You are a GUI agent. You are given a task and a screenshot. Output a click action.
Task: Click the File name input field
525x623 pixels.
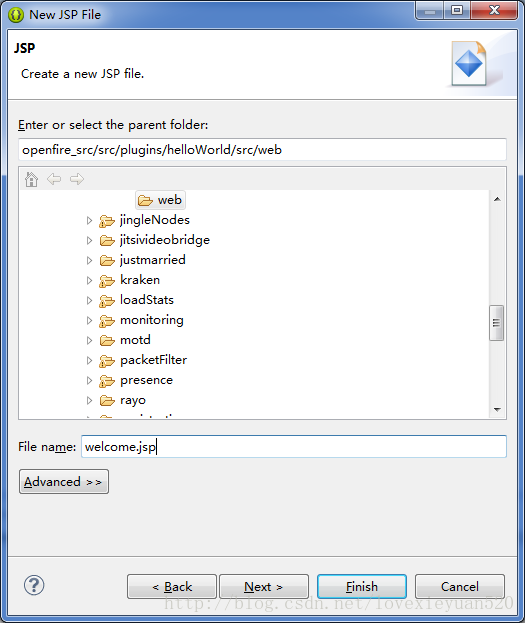[294, 447]
